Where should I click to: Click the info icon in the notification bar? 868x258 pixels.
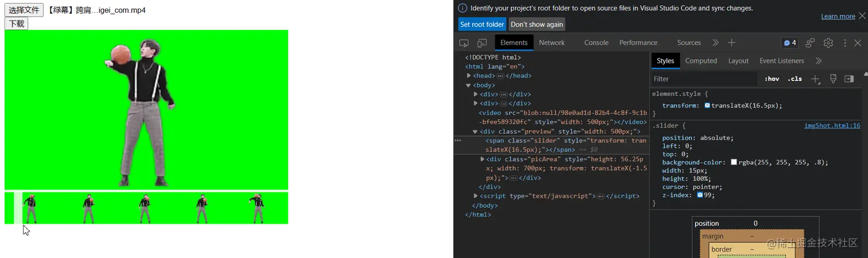click(x=463, y=8)
